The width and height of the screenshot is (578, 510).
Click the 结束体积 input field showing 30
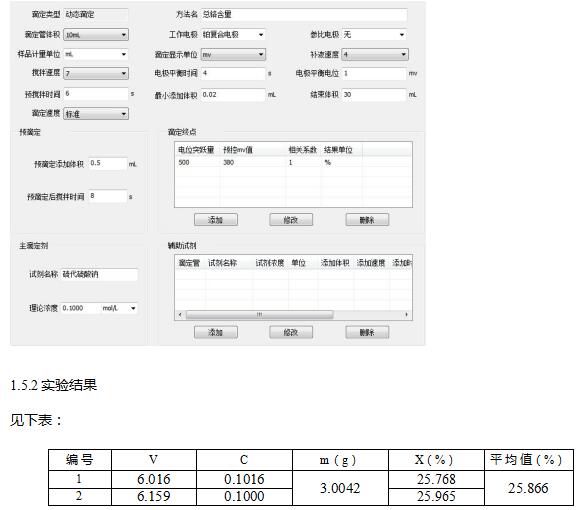pyautogui.click(x=374, y=95)
